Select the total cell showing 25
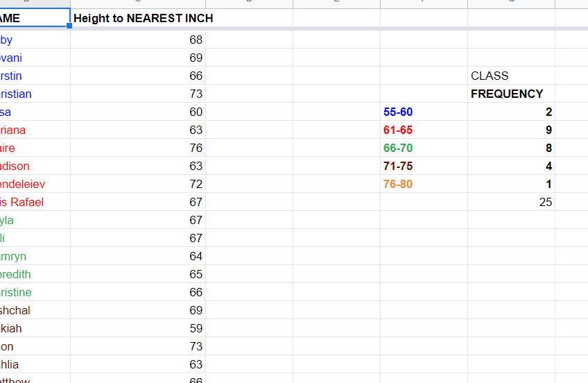This screenshot has height=383, width=588. click(x=512, y=202)
